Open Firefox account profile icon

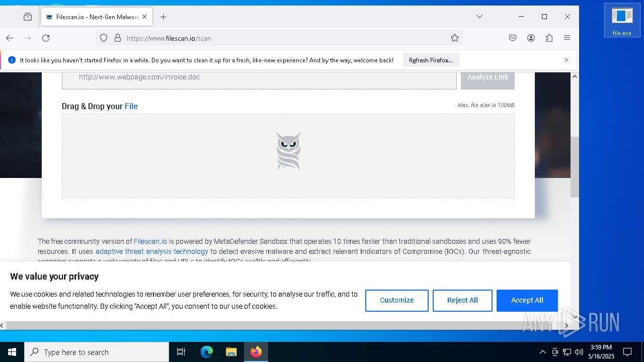531,38
